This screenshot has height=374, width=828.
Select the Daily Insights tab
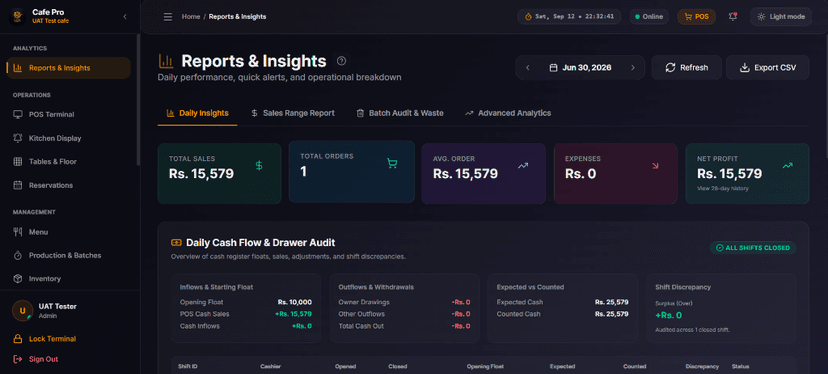[197, 113]
